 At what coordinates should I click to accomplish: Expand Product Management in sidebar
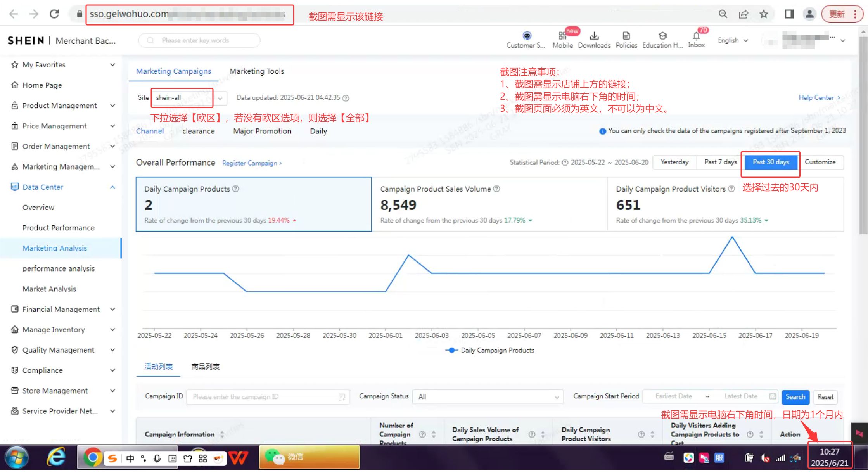[x=59, y=106]
